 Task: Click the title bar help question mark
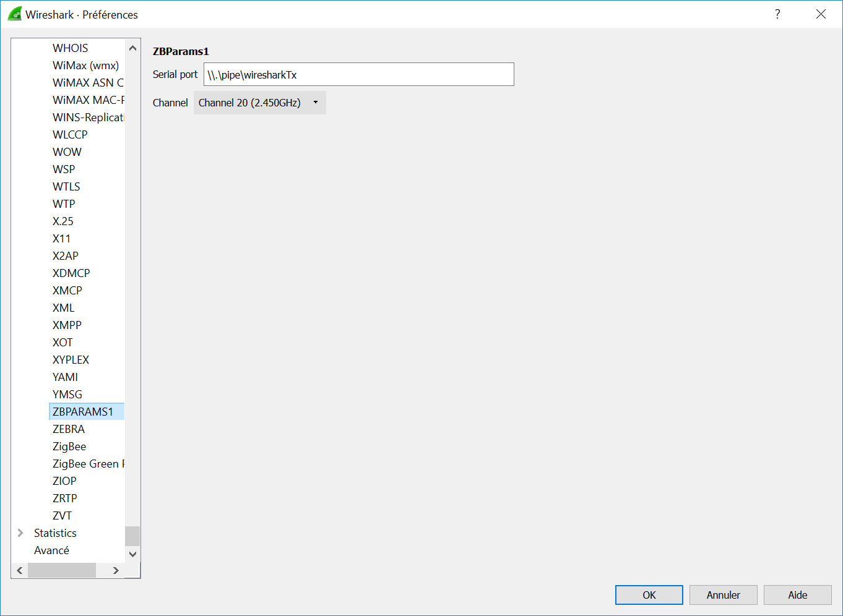[777, 14]
